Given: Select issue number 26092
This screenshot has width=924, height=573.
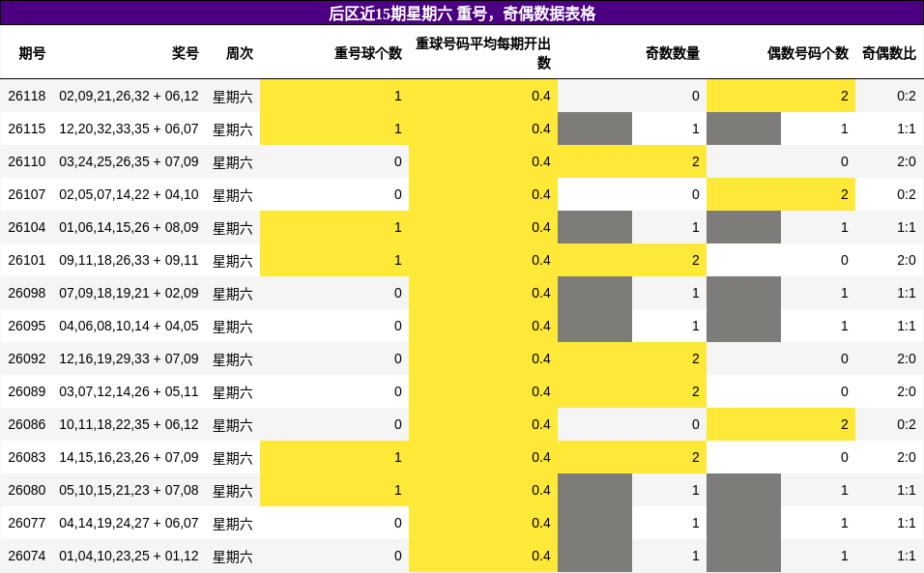Looking at the screenshot, I should coord(26,358).
